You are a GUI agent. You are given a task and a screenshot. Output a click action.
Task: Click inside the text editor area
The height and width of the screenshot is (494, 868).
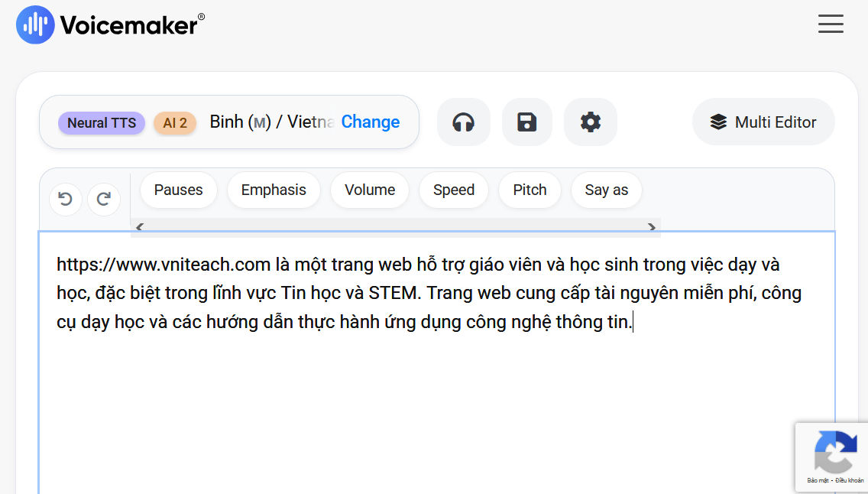[x=437, y=362]
